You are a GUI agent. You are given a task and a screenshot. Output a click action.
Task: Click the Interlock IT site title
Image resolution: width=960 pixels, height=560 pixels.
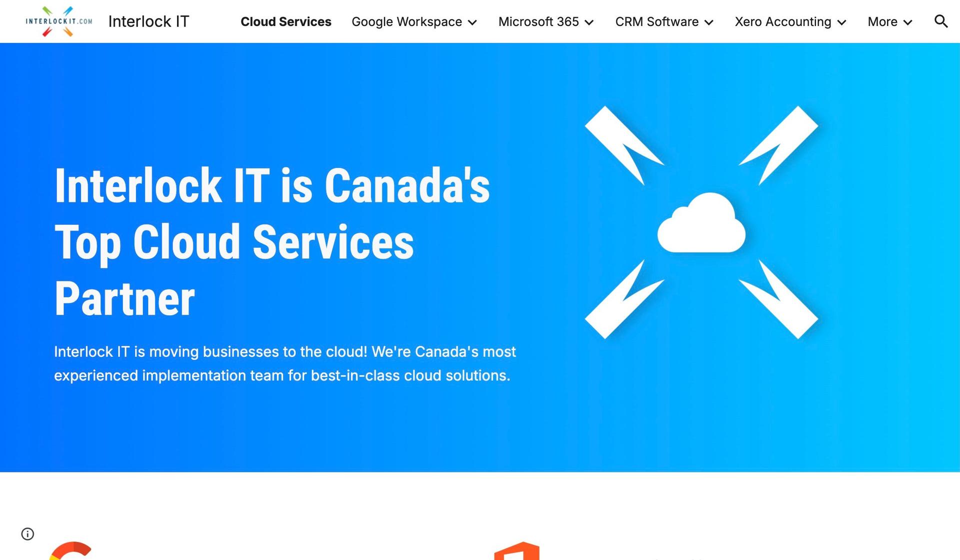point(148,21)
